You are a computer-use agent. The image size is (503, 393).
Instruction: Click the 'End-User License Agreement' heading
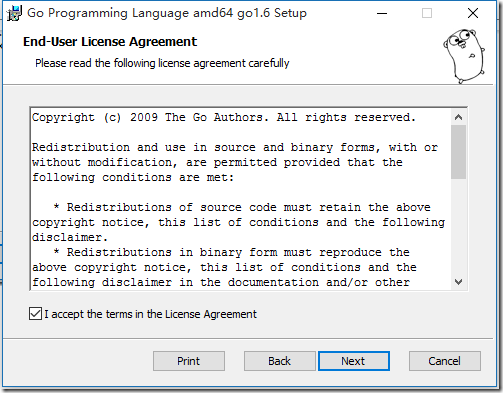(x=110, y=42)
